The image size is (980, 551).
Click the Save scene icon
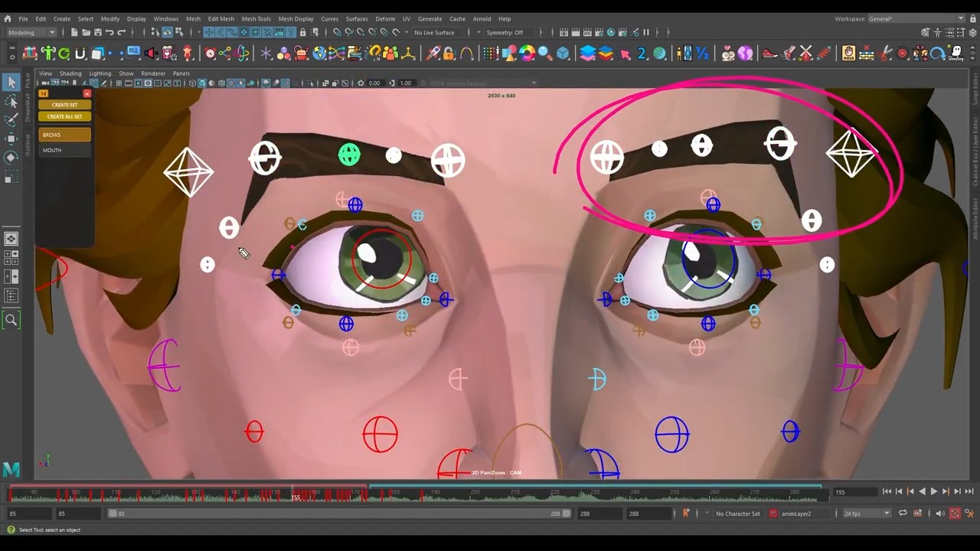97,32
